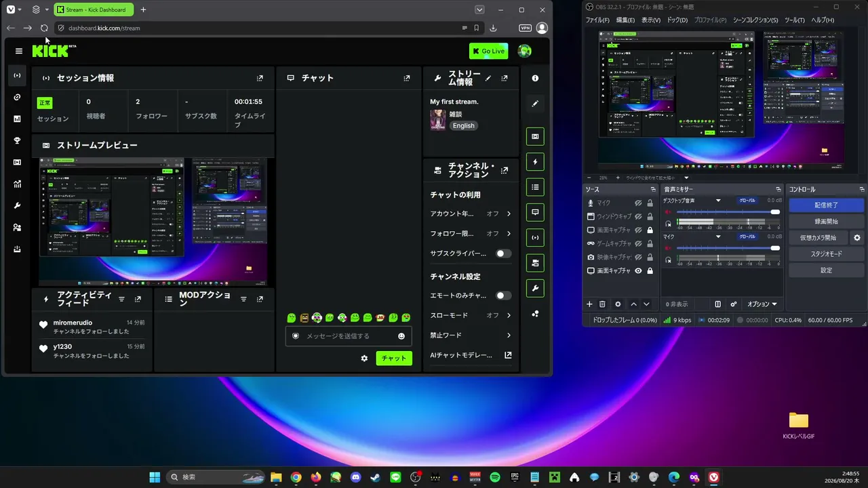Screen dimensions: 868x488
Task: Show the ゲームキャプチャ source in OBS
Action: click(x=638, y=243)
